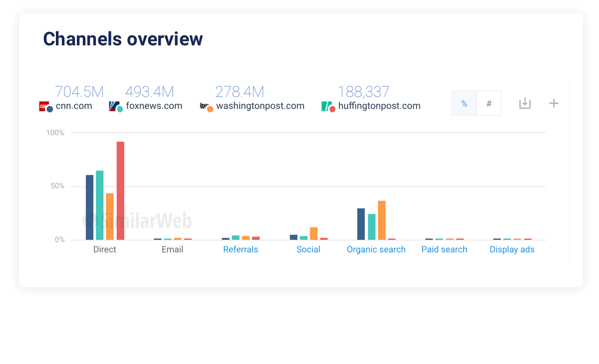Enable the percentage display toggle

coord(464,103)
